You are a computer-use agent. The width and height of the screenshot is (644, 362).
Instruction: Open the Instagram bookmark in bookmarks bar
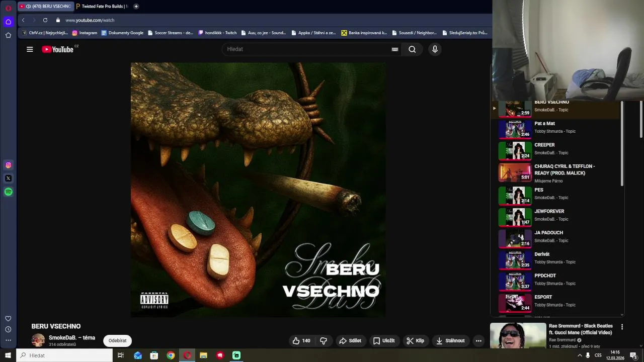click(85, 33)
